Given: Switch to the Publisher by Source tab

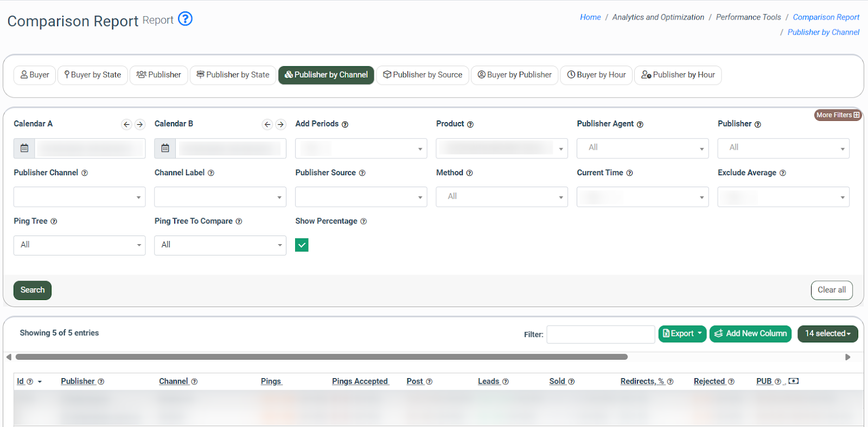Looking at the screenshot, I should [423, 75].
